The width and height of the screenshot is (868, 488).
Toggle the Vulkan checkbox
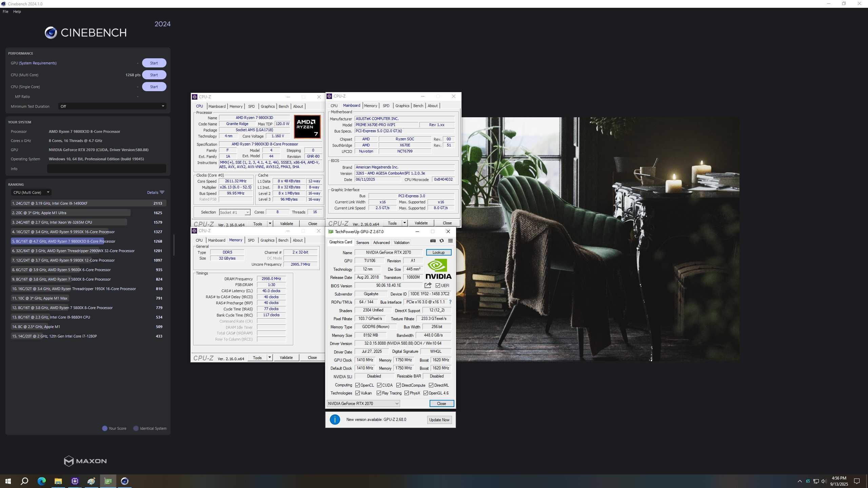pos(357,393)
